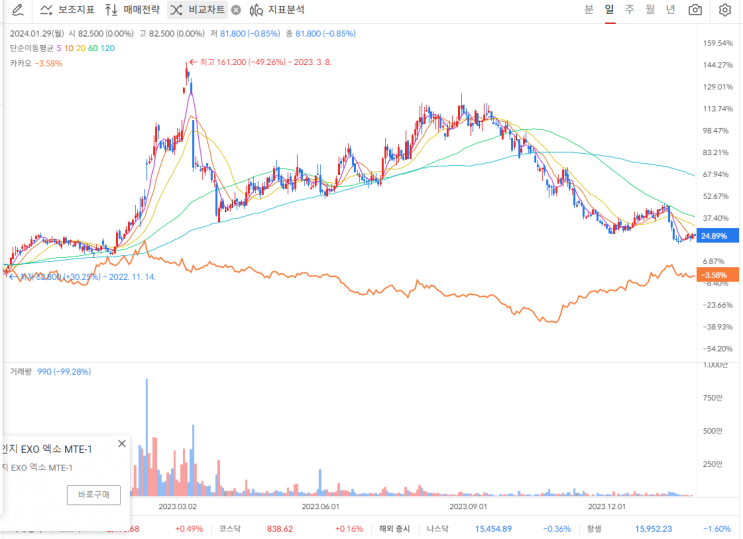Toggle the 비교차트 comparison chart

pos(198,10)
